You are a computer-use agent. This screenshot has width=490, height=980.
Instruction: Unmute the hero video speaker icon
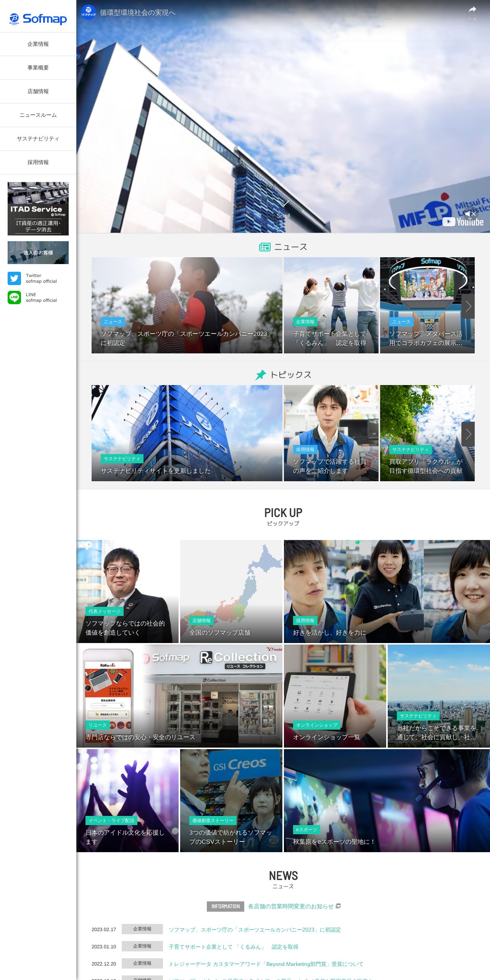(x=471, y=214)
